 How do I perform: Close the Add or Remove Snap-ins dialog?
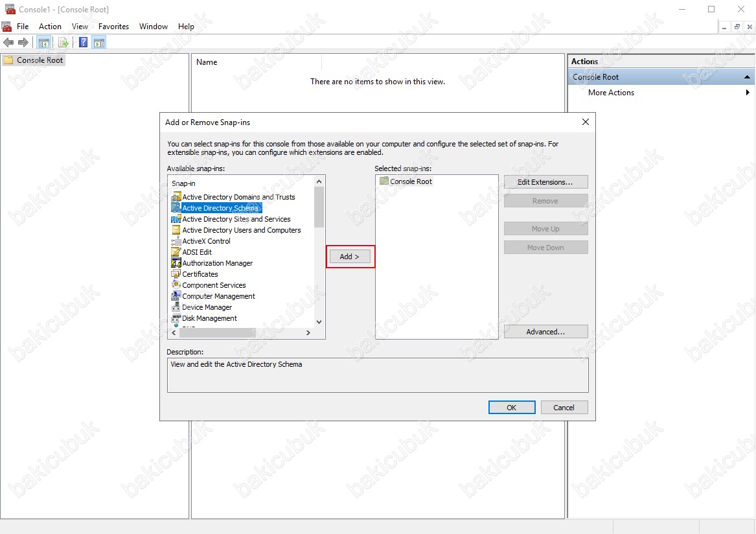point(586,122)
